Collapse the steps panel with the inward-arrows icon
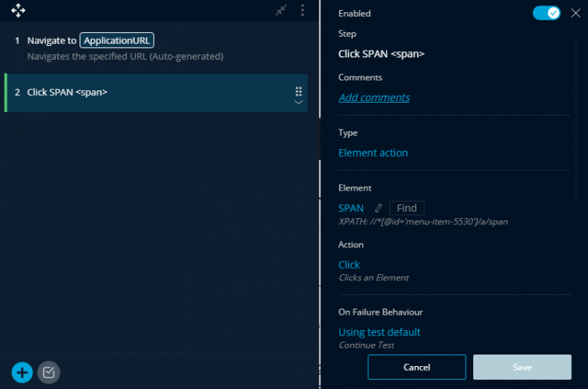This screenshot has height=389, width=588. pos(282,10)
